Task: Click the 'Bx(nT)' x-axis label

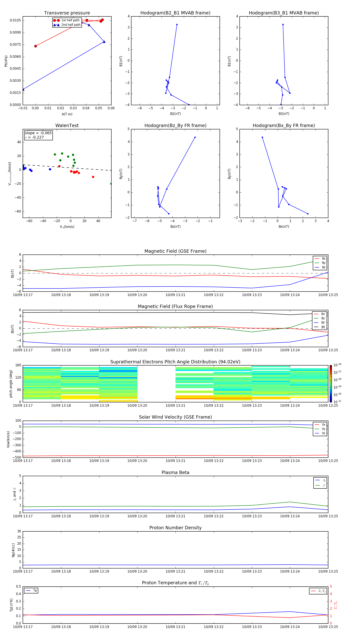Action: tap(284, 227)
